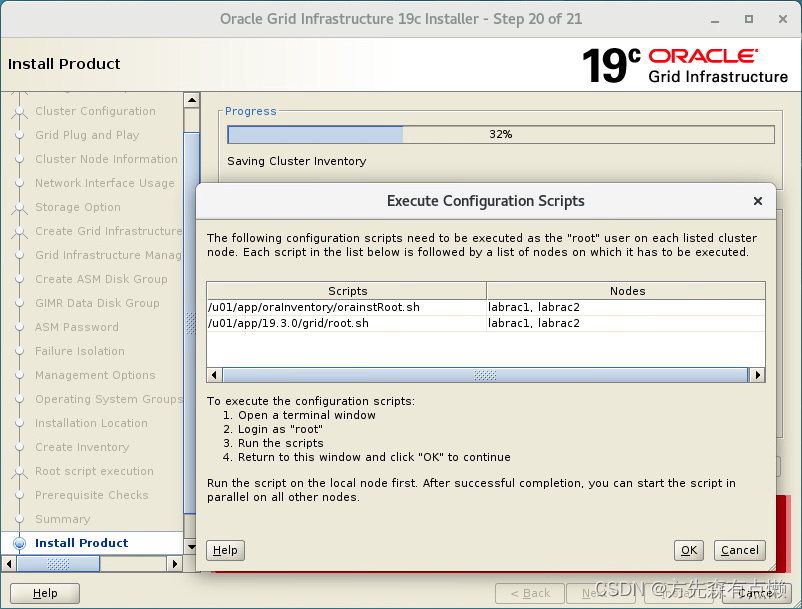The width and height of the screenshot is (802, 609).
Task: Select Operating System Groups step
Action: click(x=108, y=399)
